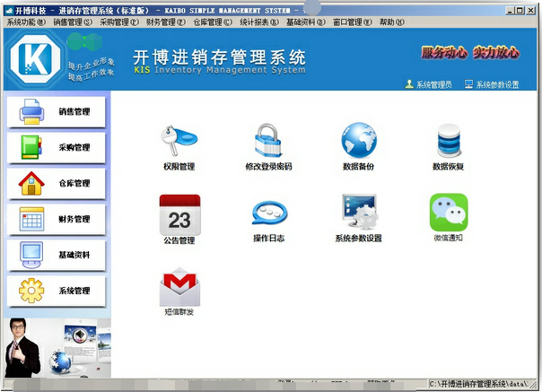
Task: Open 微信通知 WeChat icon
Action: 449,213
